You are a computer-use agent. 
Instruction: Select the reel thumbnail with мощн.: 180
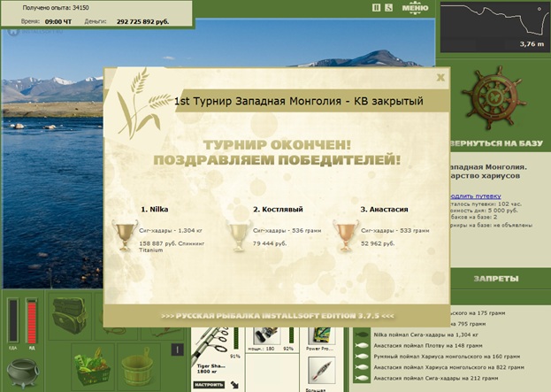pos(267,335)
